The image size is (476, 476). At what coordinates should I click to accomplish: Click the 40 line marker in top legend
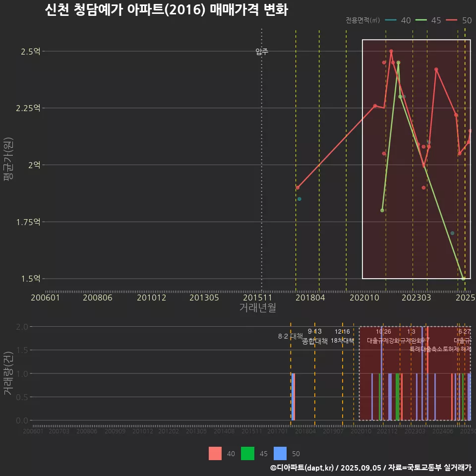[391, 20]
